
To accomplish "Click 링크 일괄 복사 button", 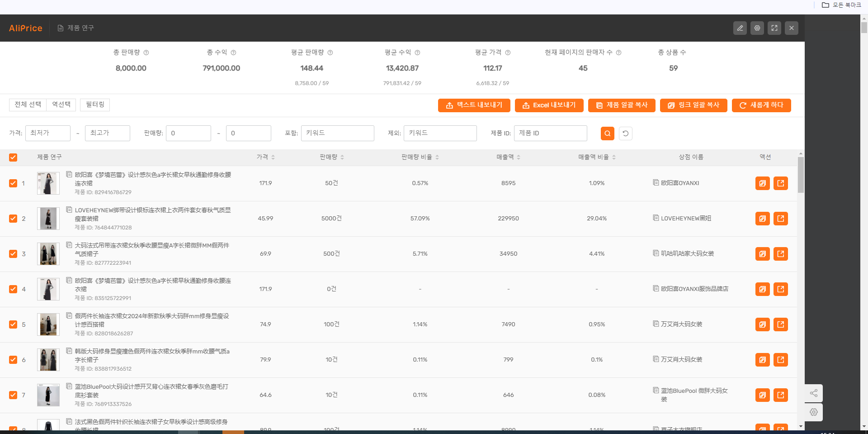I will pos(693,105).
